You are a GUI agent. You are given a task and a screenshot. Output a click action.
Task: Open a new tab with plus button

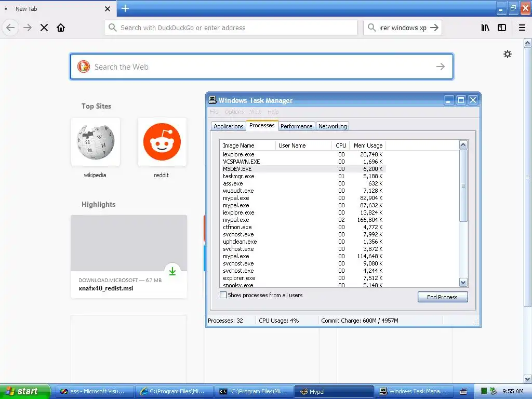click(x=125, y=8)
